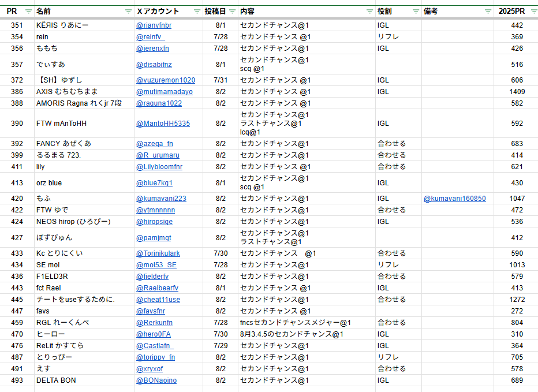Select the name cell 'AXIS むちむちまま'
Screen dimensions: 538x392
click(84, 92)
